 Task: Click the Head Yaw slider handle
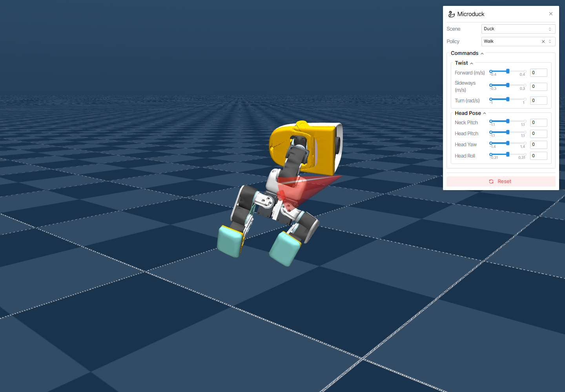click(508, 143)
